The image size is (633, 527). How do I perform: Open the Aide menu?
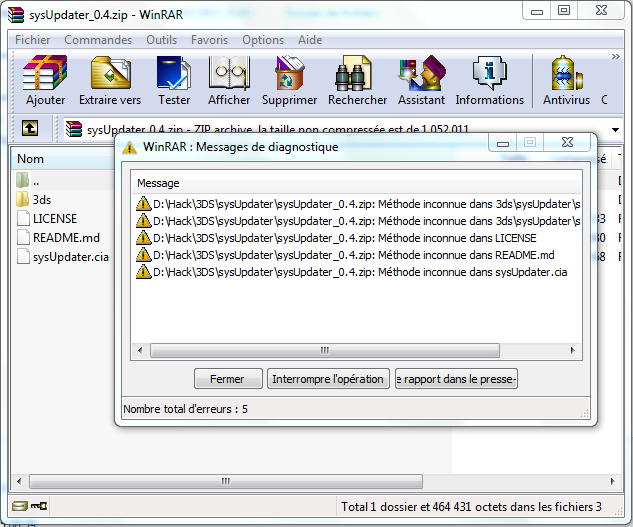click(310, 40)
